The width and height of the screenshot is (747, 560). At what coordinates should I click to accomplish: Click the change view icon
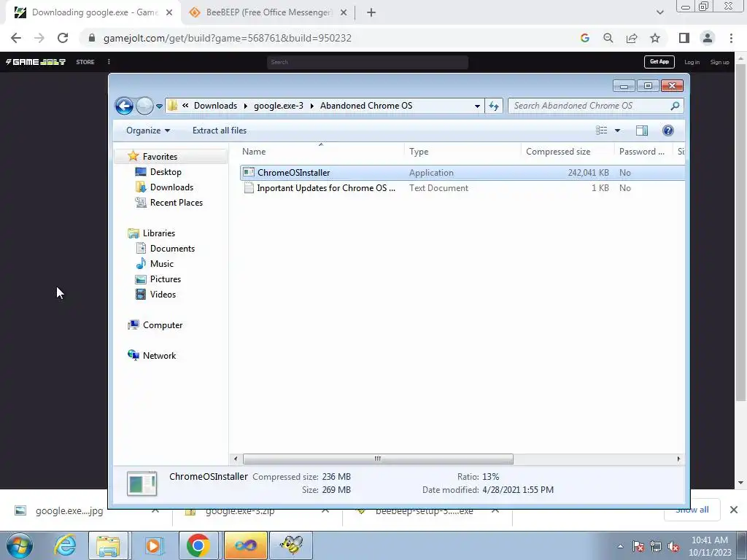[x=601, y=131]
